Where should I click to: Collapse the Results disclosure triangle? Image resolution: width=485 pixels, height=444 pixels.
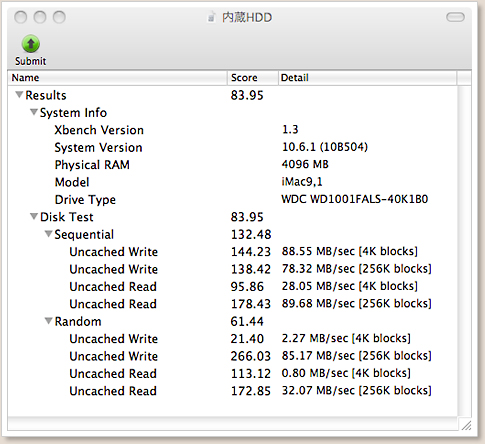(x=19, y=95)
